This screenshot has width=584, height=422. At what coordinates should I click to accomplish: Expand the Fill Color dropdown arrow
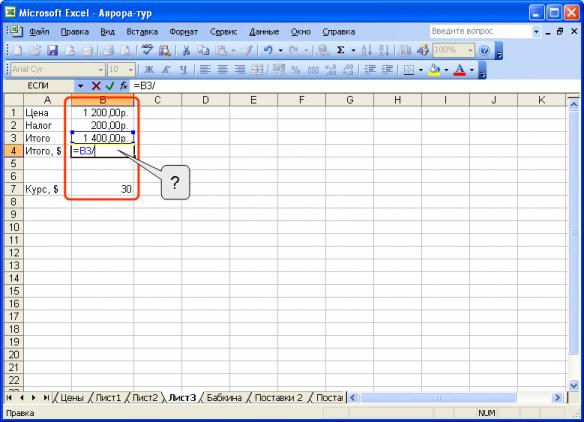coord(446,70)
